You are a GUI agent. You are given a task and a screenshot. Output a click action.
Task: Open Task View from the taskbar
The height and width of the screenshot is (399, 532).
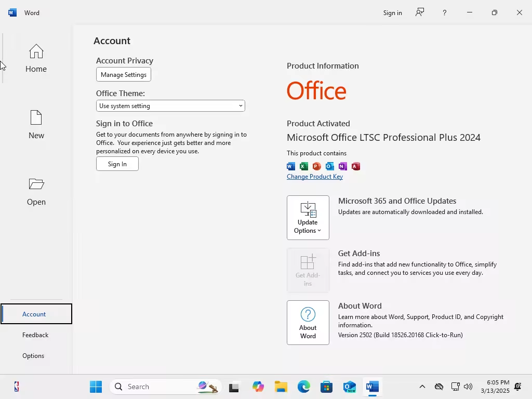(x=234, y=387)
